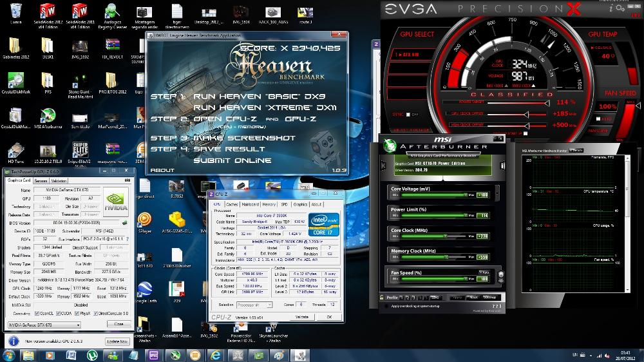The image size is (644, 362).
Task: Open the Recycle Bin desktop icon
Action: [15, 14]
